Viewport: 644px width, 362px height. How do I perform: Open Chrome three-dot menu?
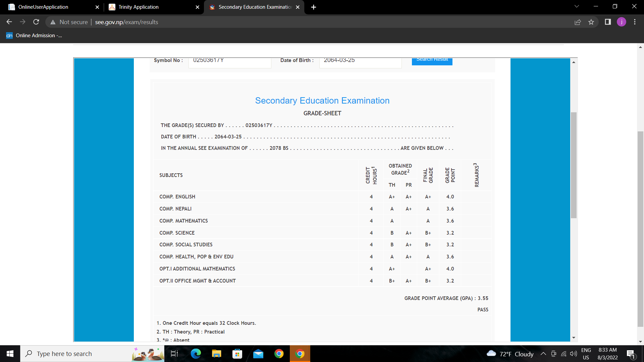[x=635, y=22]
